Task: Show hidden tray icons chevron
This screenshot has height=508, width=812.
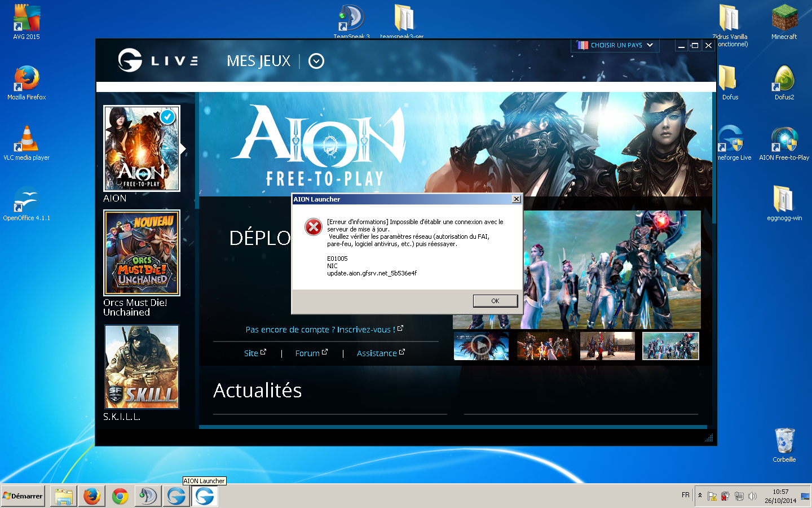Action: (700, 496)
